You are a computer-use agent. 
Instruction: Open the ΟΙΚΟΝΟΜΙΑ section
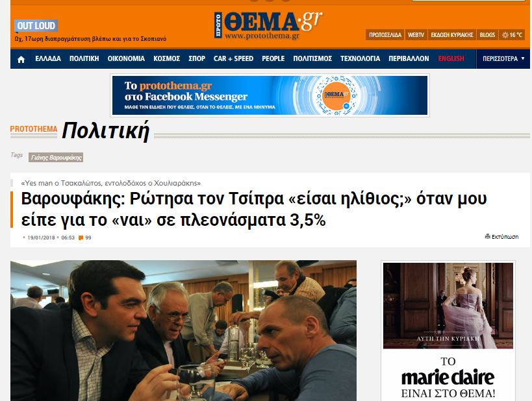click(126, 58)
